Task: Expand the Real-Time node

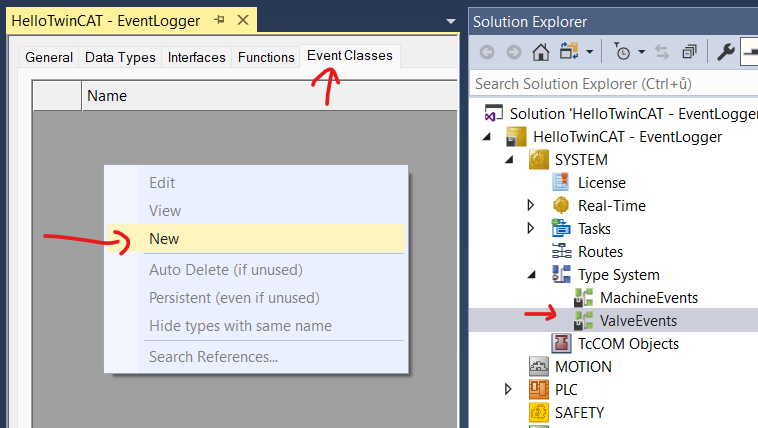Action: [x=531, y=206]
